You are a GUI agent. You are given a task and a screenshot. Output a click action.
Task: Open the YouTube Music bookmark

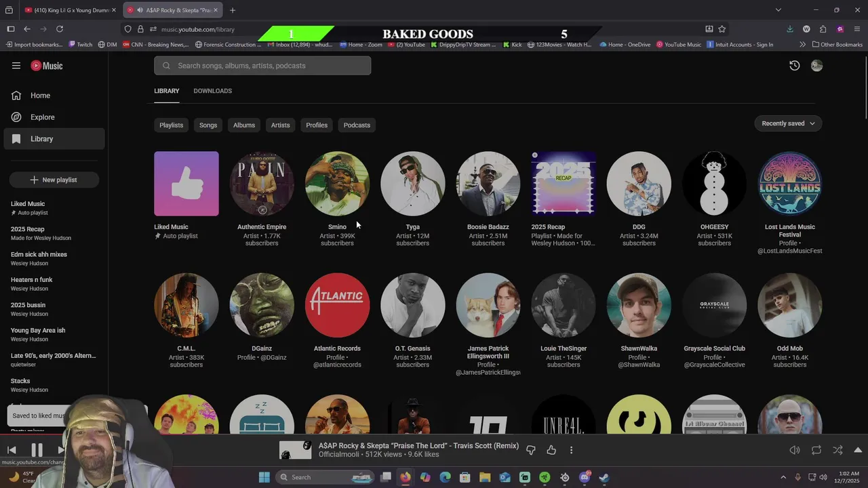coord(678,45)
